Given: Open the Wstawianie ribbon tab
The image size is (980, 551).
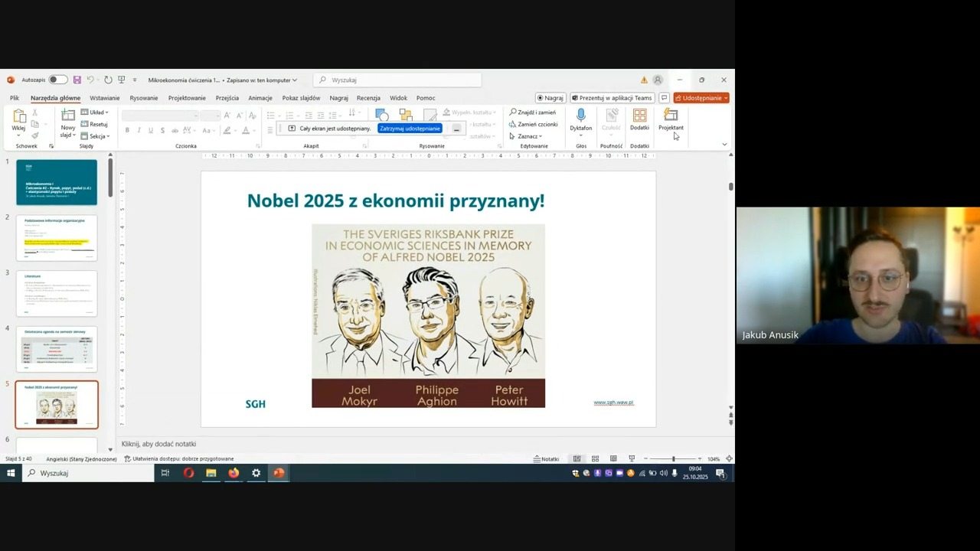Looking at the screenshot, I should pos(104,98).
